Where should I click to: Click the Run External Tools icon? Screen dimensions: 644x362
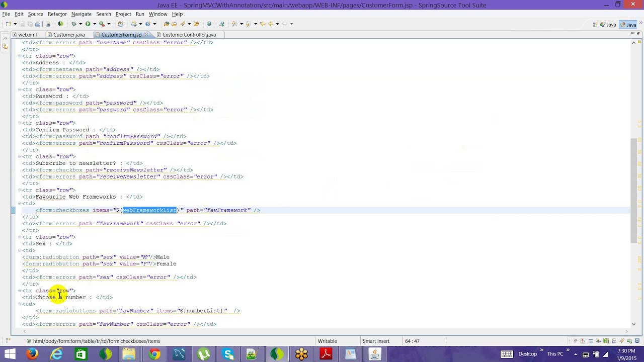point(102,24)
